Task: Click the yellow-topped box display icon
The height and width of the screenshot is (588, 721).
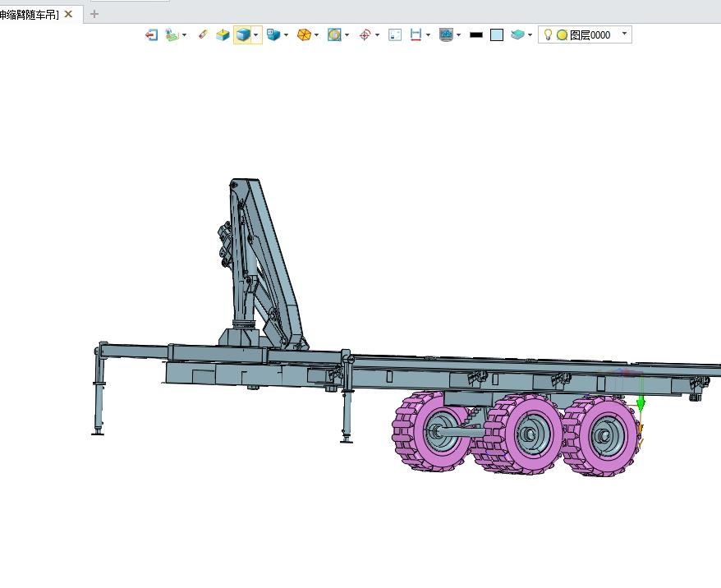Action: 223,35
